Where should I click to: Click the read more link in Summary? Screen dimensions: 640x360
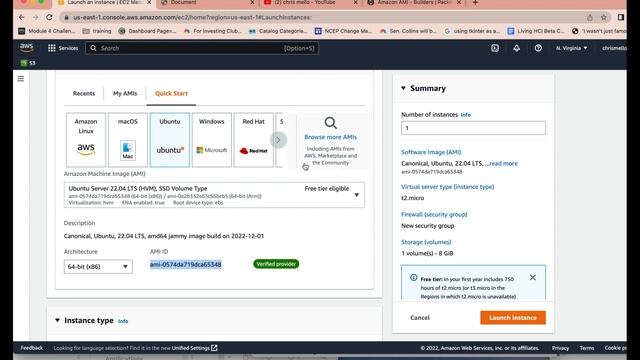(x=503, y=163)
